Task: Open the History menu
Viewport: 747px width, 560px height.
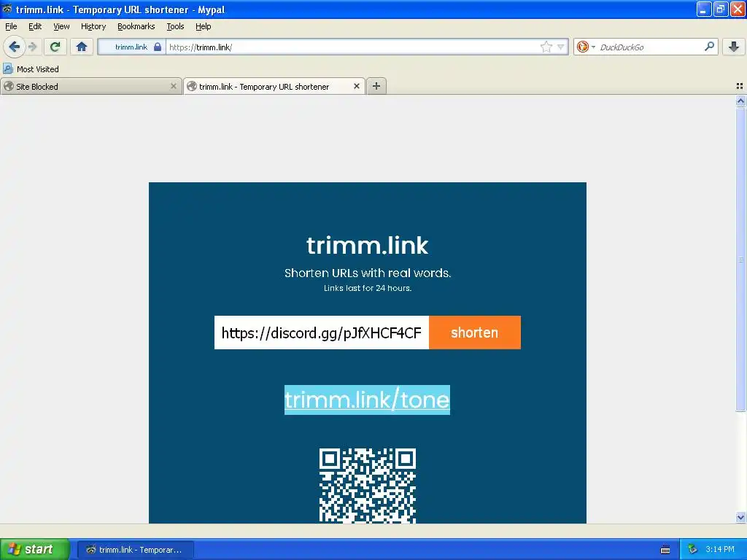Action: coord(93,26)
